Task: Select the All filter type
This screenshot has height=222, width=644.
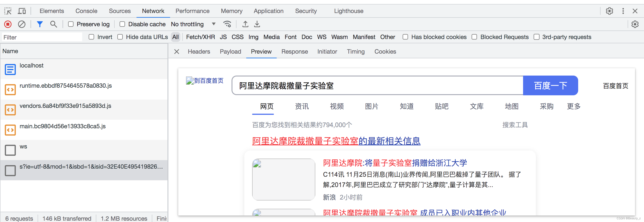Action: pos(176,37)
